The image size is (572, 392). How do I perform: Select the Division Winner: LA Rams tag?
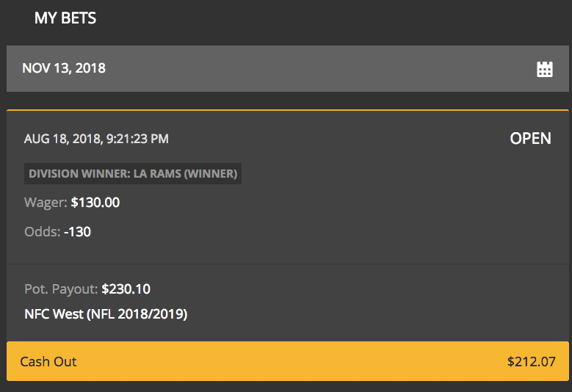pyautogui.click(x=132, y=174)
